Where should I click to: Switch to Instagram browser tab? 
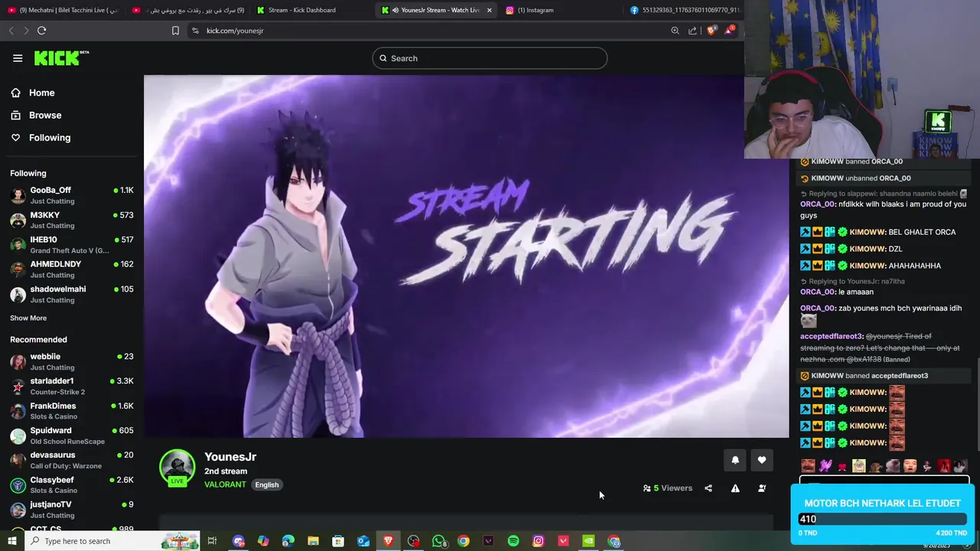click(x=535, y=10)
